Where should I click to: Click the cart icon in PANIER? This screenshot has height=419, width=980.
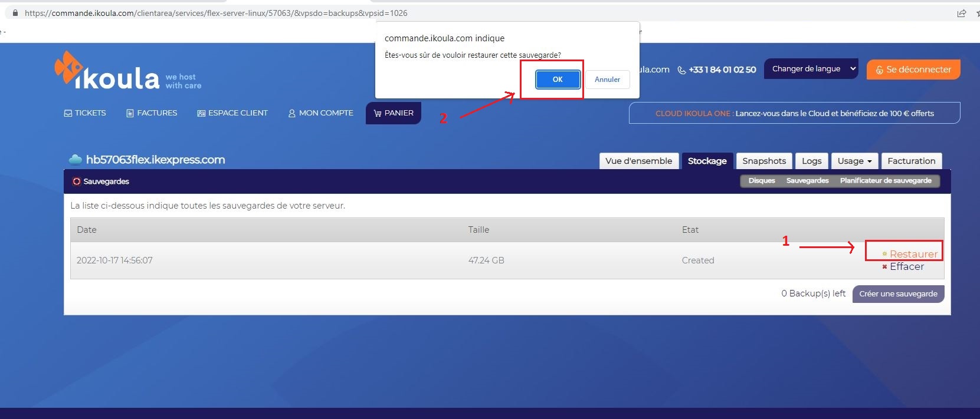pos(377,113)
